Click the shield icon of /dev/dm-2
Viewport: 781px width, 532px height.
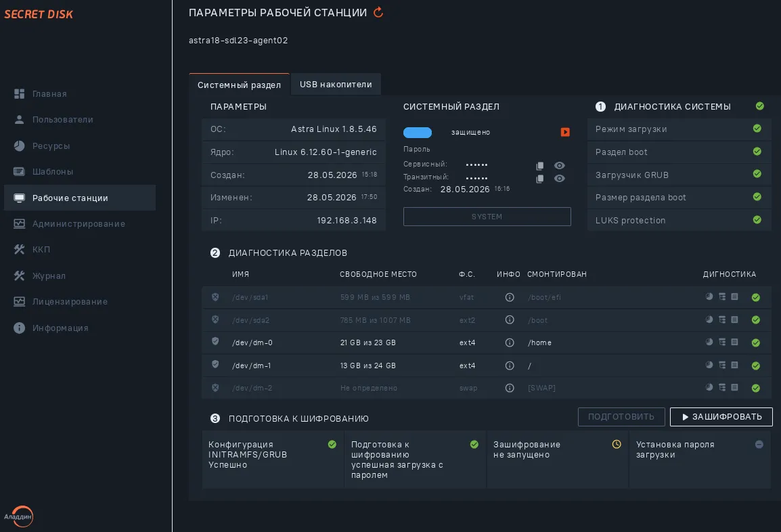click(215, 388)
